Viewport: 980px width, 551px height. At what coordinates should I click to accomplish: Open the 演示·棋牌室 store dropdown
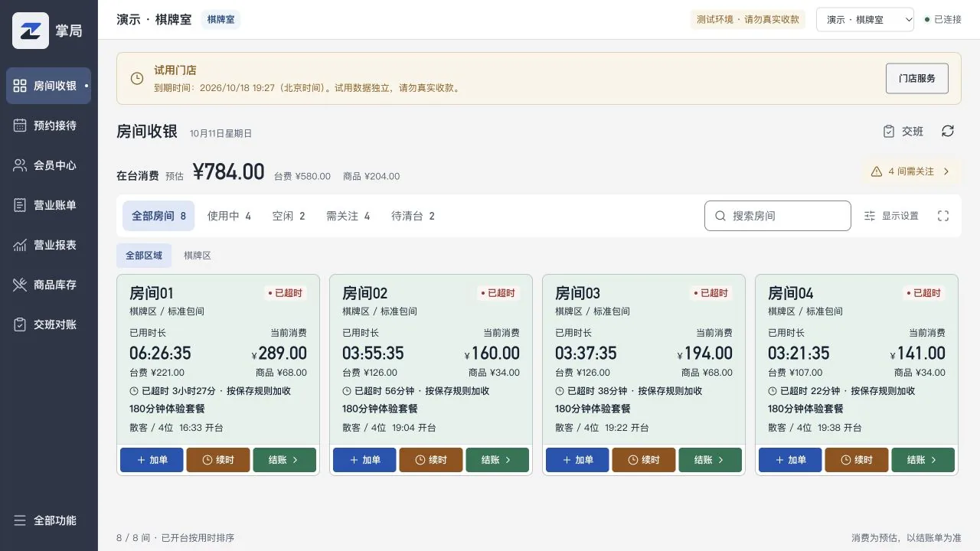coord(865,19)
